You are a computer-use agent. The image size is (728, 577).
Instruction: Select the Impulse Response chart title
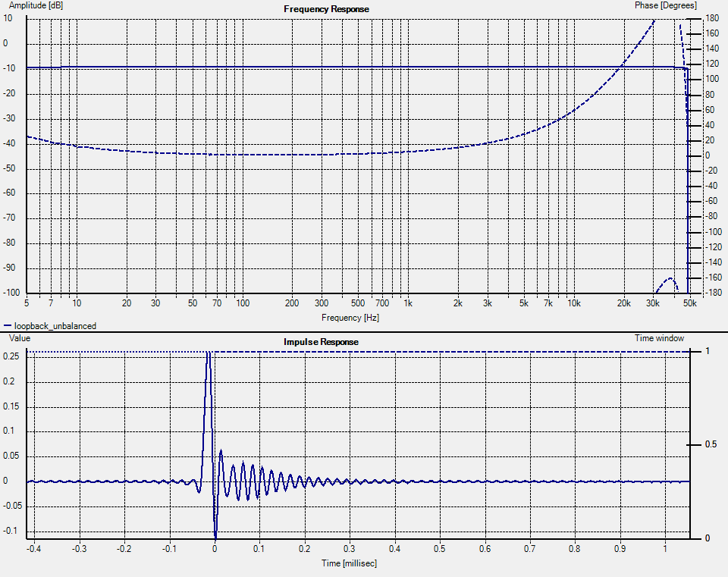[321, 342]
